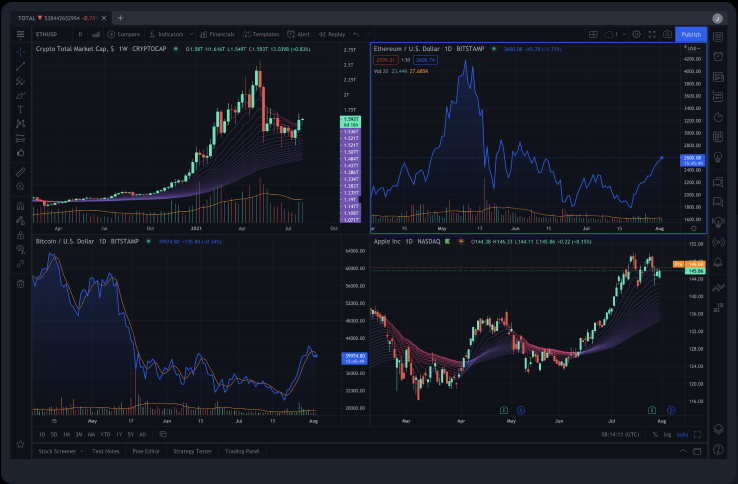Toggle stay in drawing mode pencil-lock

pyautogui.click(x=20, y=220)
